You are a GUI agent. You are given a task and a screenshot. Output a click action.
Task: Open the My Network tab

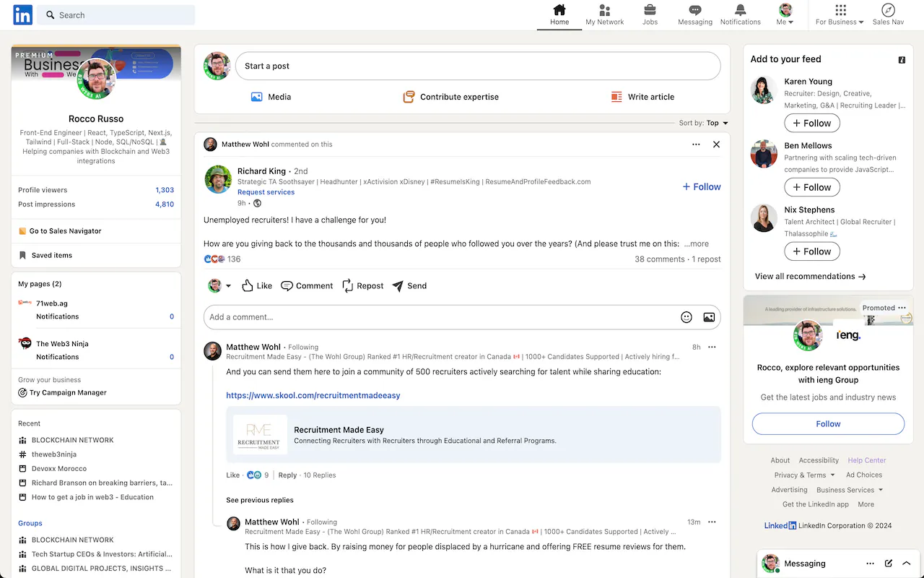pos(605,15)
